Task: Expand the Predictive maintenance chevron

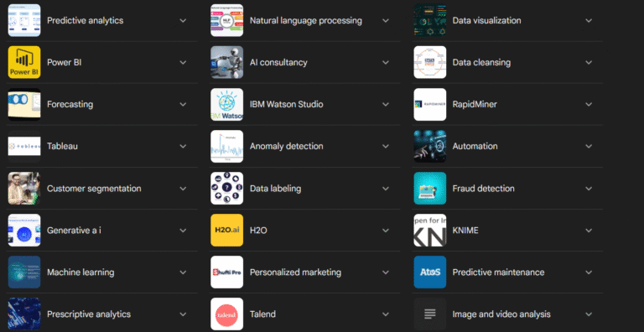Action: tap(589, 272)
